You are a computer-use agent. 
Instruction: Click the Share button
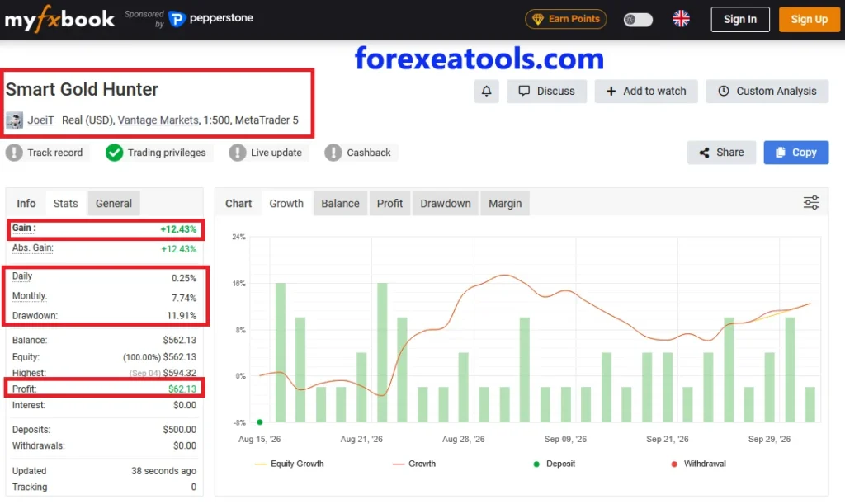tap(721, 153)
